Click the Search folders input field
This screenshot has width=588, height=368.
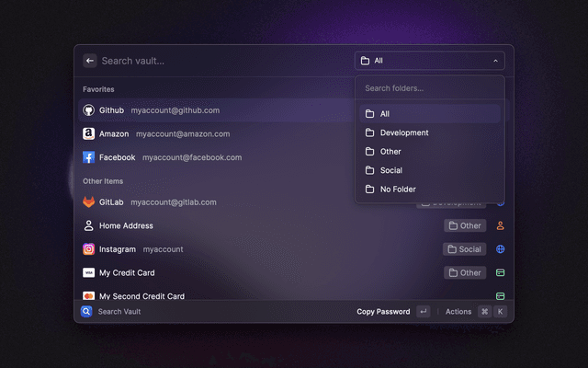click(x=429, y=88)
